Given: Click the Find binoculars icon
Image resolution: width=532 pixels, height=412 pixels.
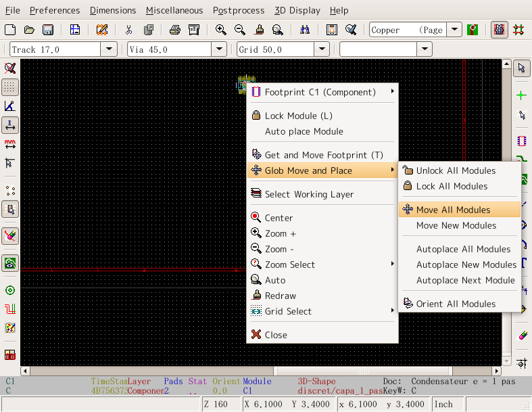Looking at the screenshot, I should point(304,30).
